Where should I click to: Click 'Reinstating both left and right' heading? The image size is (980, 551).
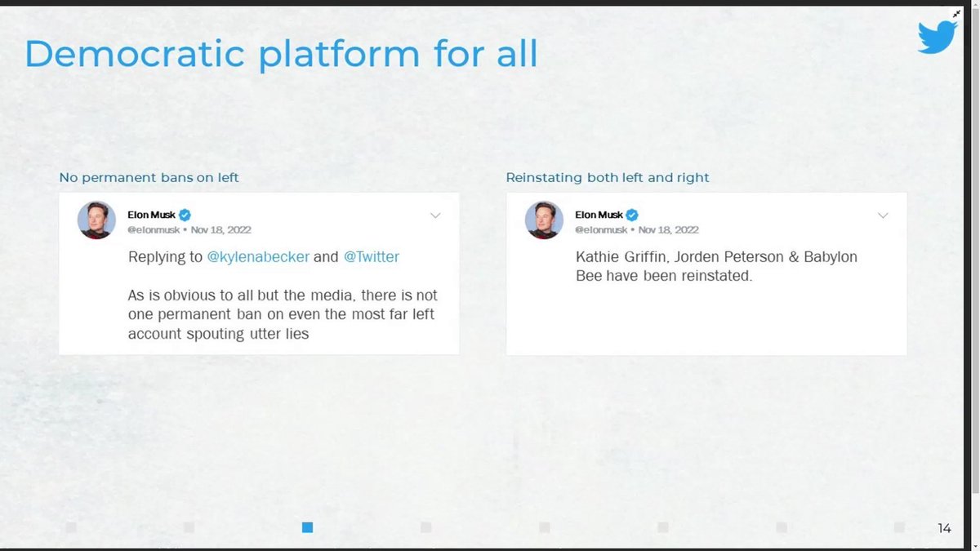tap(608, 177)
